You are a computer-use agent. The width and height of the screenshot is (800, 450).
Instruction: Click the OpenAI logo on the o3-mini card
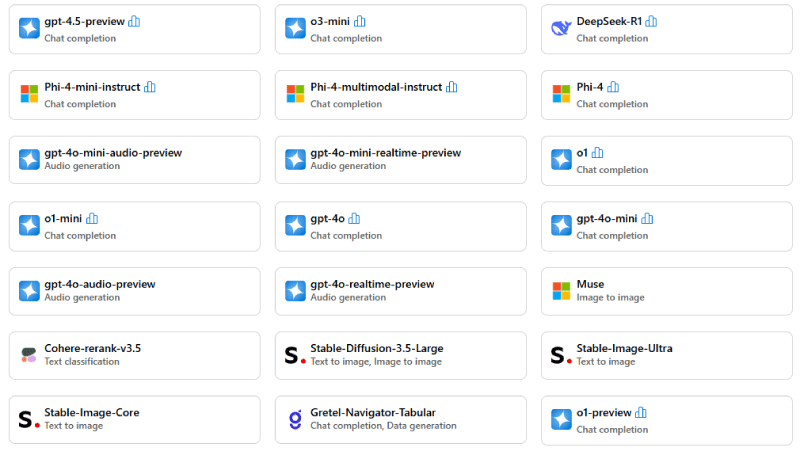(x=295, y=28)
